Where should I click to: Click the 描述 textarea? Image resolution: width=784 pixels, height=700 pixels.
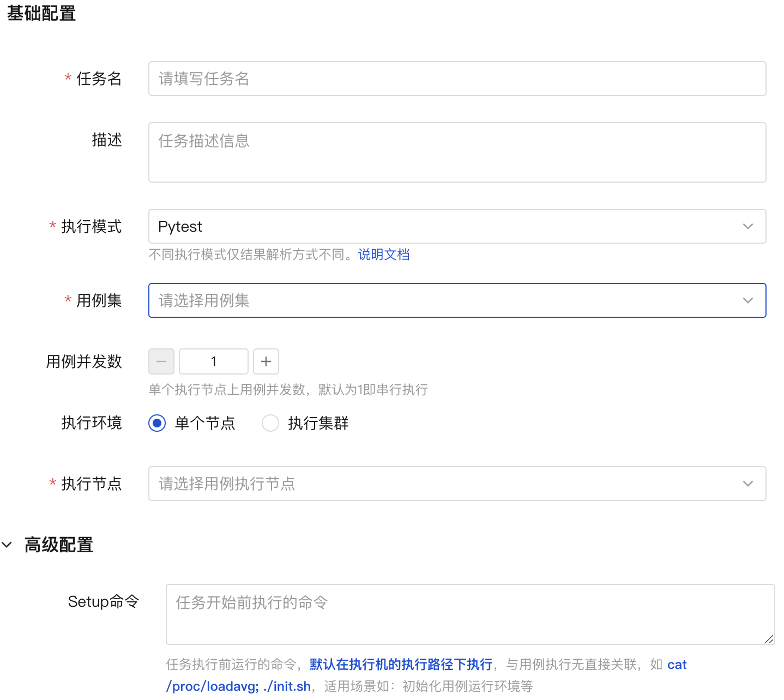tap(457, 152)
